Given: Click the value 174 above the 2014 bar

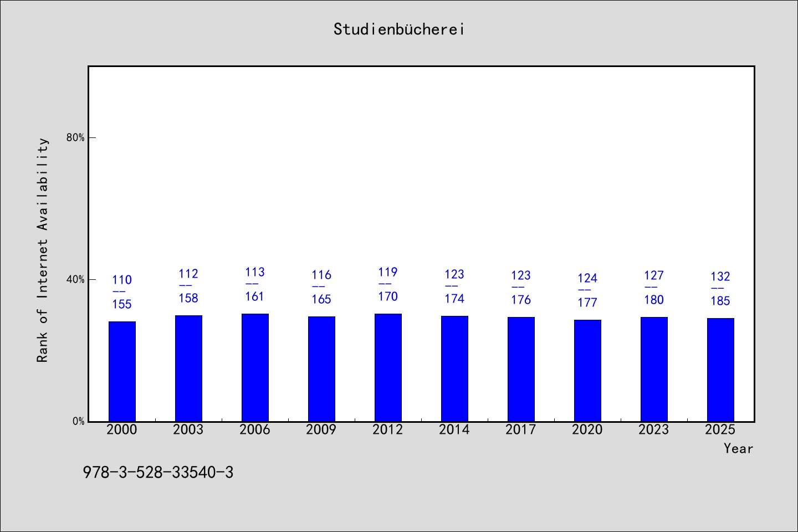Looking at the screenshot, I should (x=454, y=299).
